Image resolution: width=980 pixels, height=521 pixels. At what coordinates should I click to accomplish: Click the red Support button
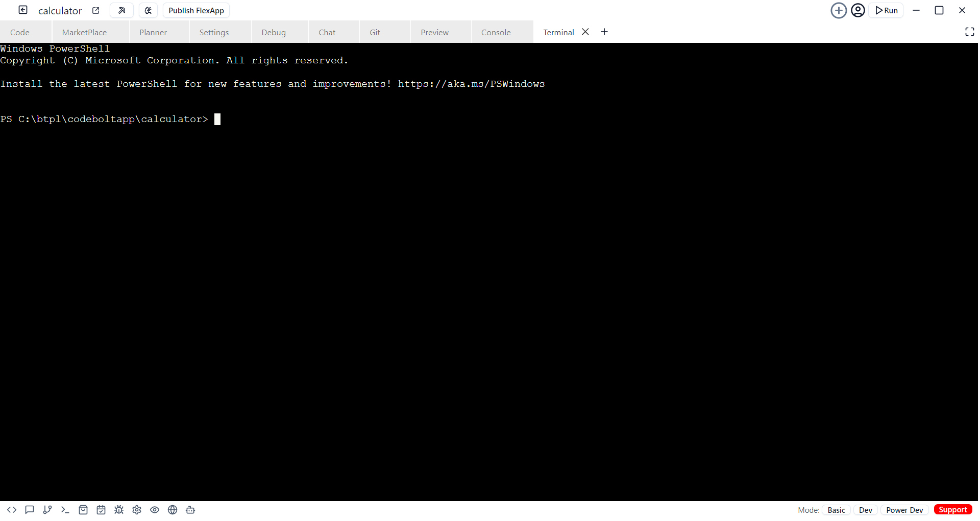coord(953,510)
